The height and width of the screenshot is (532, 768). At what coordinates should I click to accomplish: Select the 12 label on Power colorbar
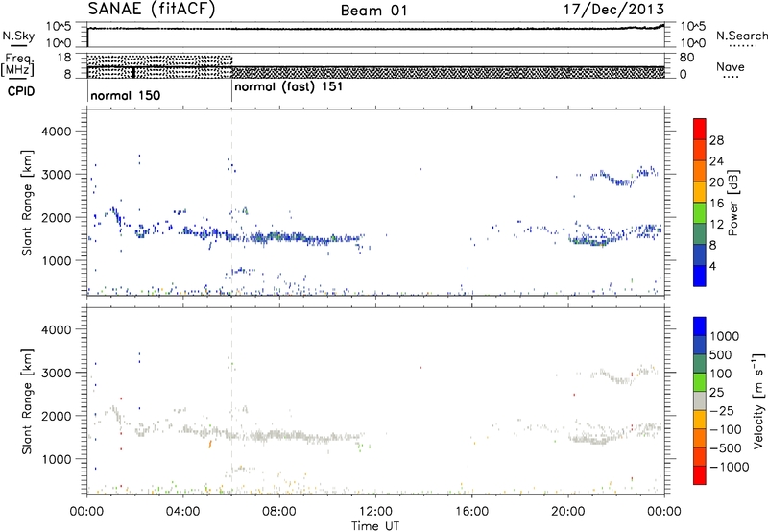click(x=716, y=224)
